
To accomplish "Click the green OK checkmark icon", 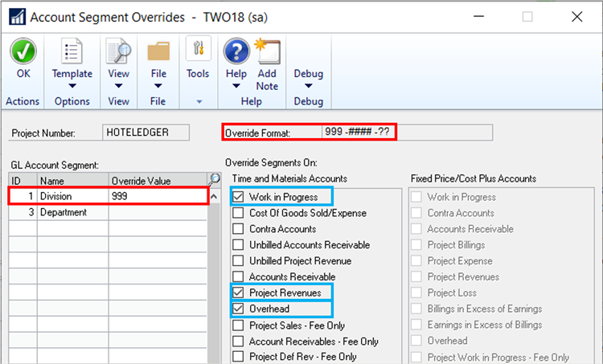I will (x=23, y=51).
